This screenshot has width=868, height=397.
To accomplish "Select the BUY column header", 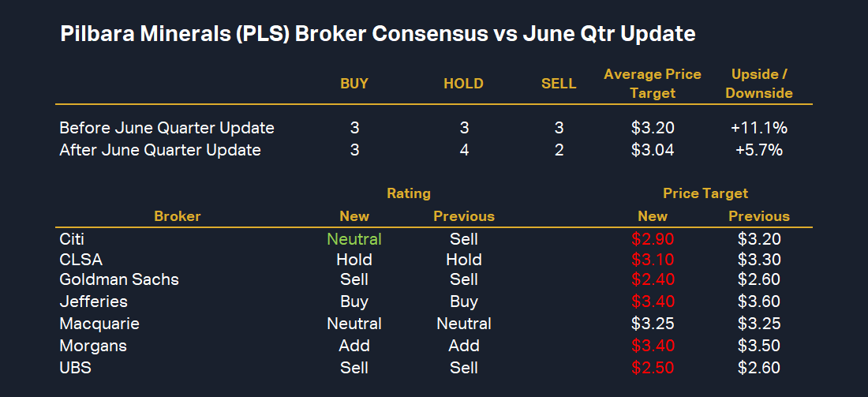I will 354,84.
